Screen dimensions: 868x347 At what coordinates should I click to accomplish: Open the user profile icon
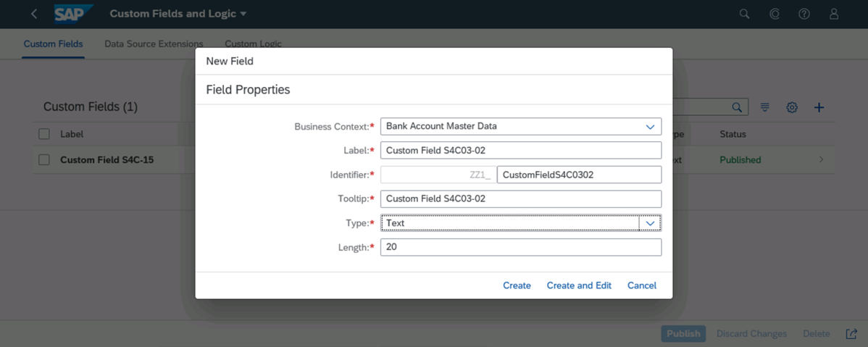coord(834,14)
